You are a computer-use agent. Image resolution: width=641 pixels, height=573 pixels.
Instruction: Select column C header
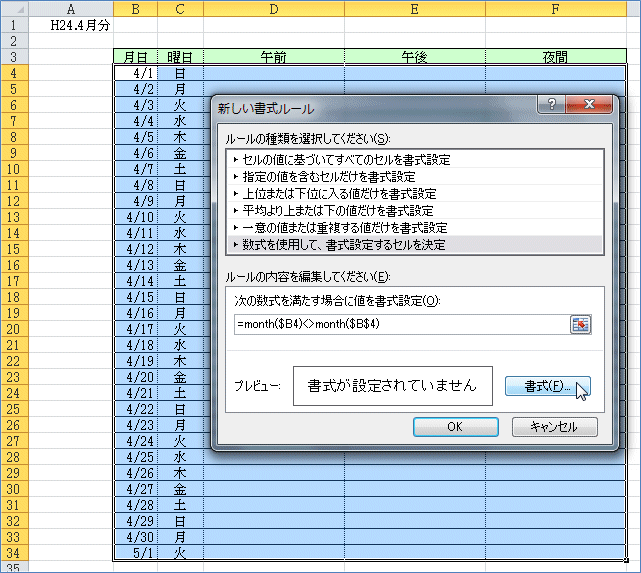pyautogui.click(x=180, y=9)
